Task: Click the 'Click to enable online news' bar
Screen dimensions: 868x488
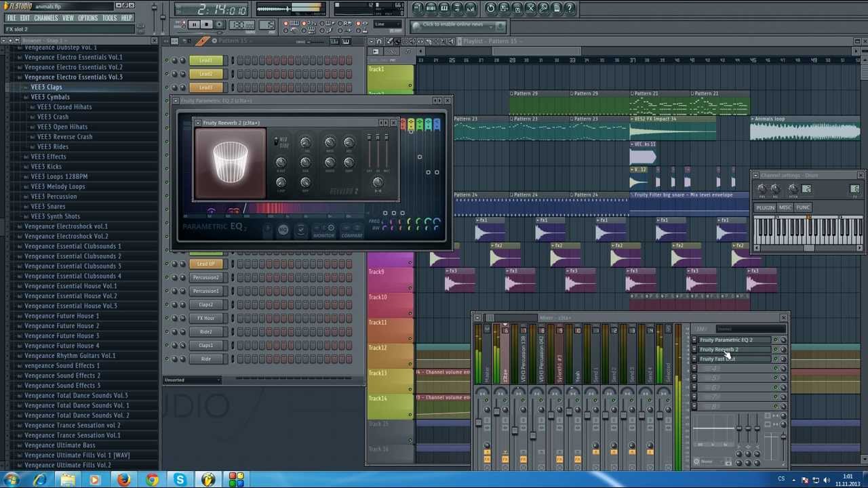Action: pyautogui.click(x=458, y=26)
